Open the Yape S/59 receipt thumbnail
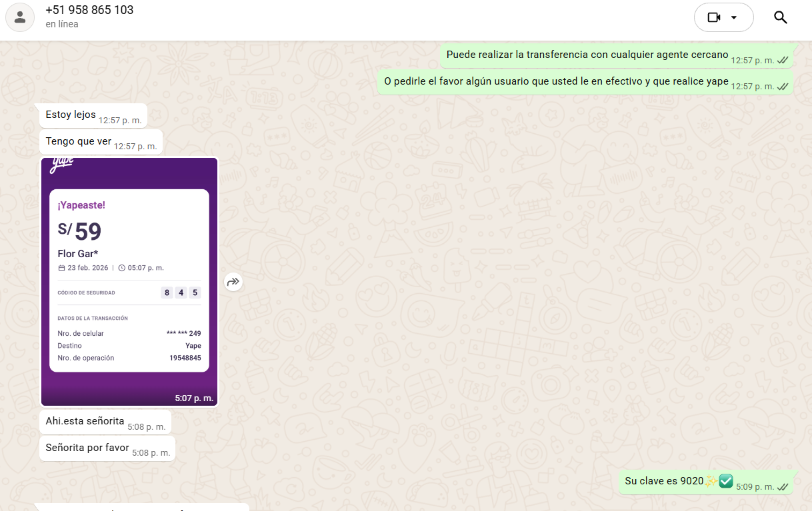Image resolution: width=812 pixels, height=511 pixels. [129, 280]
